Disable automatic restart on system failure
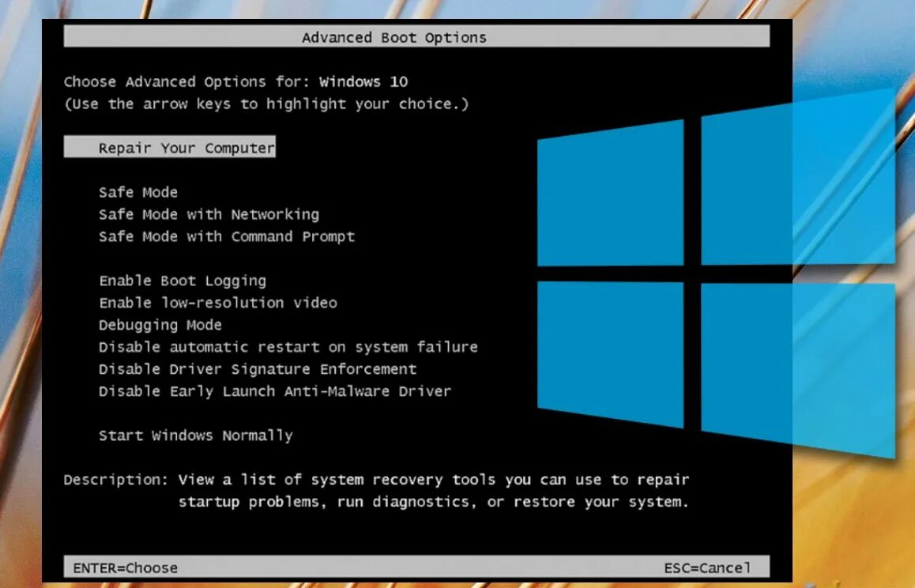This screenshot has width=915, height=588. [288, 347]
